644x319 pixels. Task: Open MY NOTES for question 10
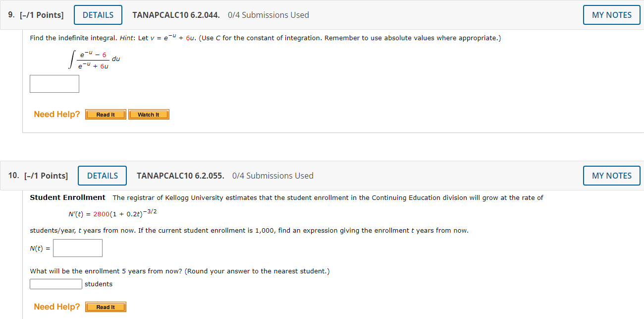611,175
